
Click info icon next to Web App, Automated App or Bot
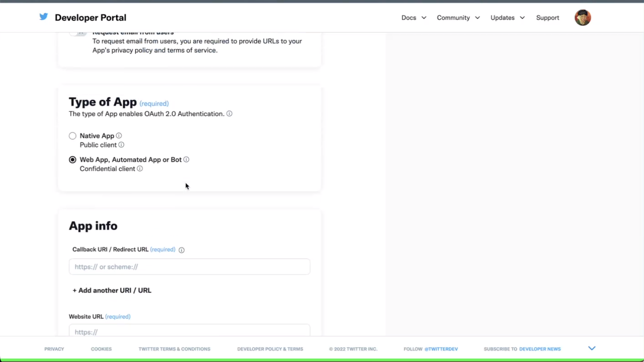[186, 159]
